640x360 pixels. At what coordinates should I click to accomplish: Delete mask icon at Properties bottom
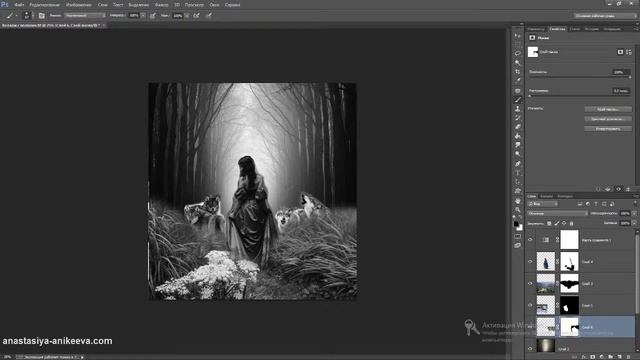click(x=628, y=189)
